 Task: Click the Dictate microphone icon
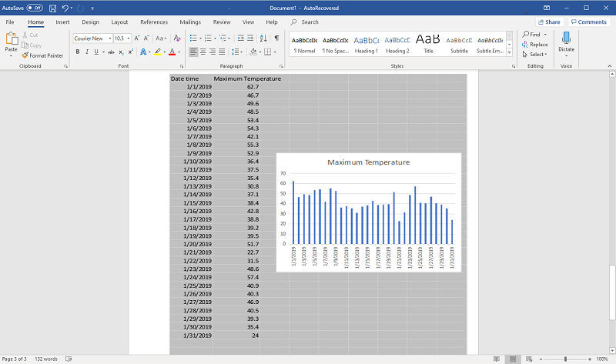coord(566,38)
